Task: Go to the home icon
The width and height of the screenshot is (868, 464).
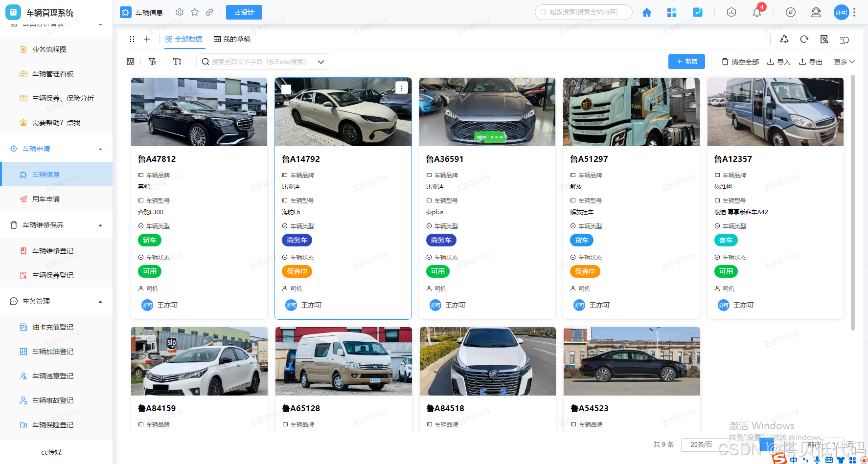Action: pos(647,12)
